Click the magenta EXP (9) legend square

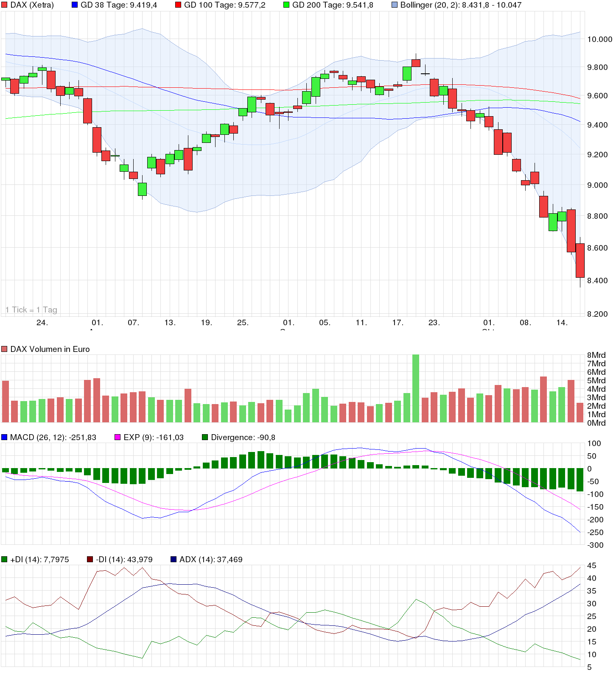point(118,438)
